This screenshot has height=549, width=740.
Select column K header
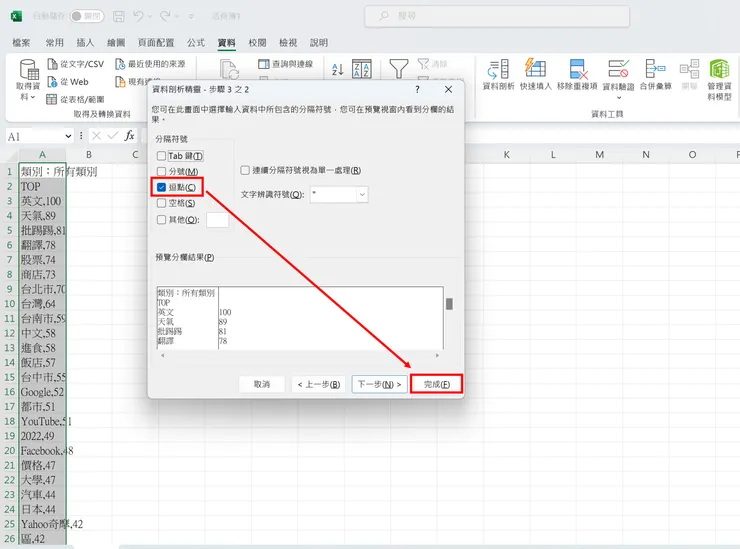(x=506, y=154)
